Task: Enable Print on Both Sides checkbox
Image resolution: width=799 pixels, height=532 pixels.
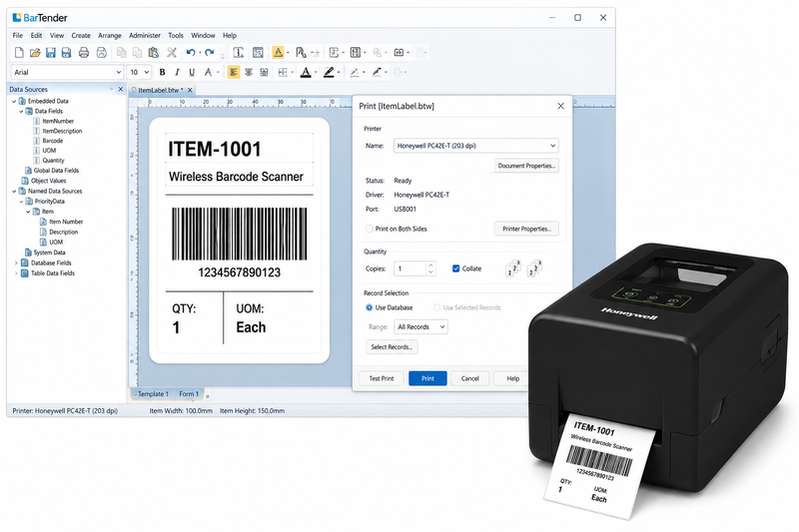Action: tap(369, 229)
